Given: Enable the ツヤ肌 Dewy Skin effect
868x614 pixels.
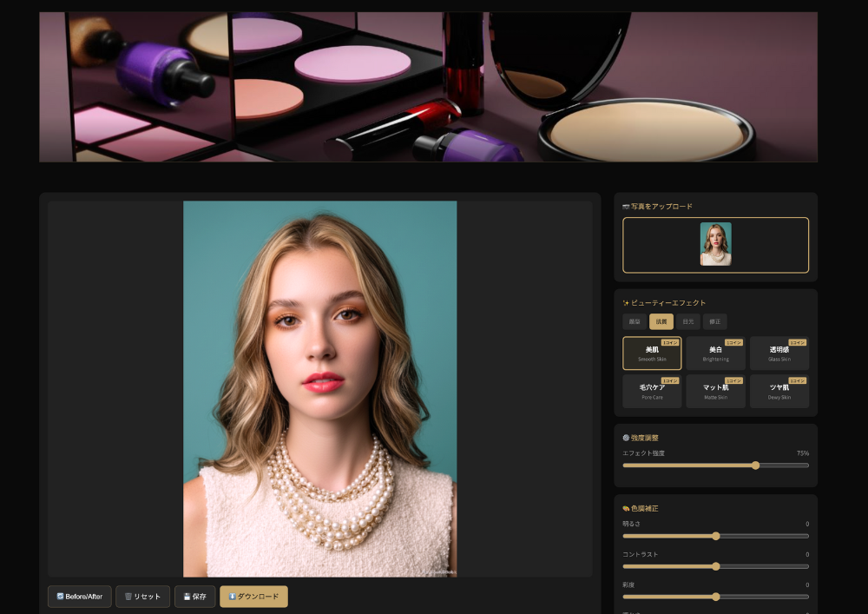Looking at the screenshot, I should pyautogui.click(x=779, y=392).
